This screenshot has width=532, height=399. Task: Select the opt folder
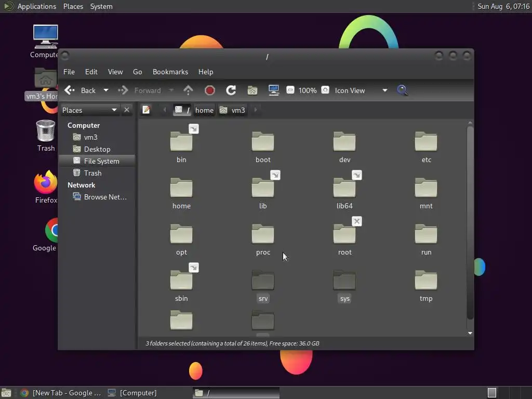(x=181, y=234)
